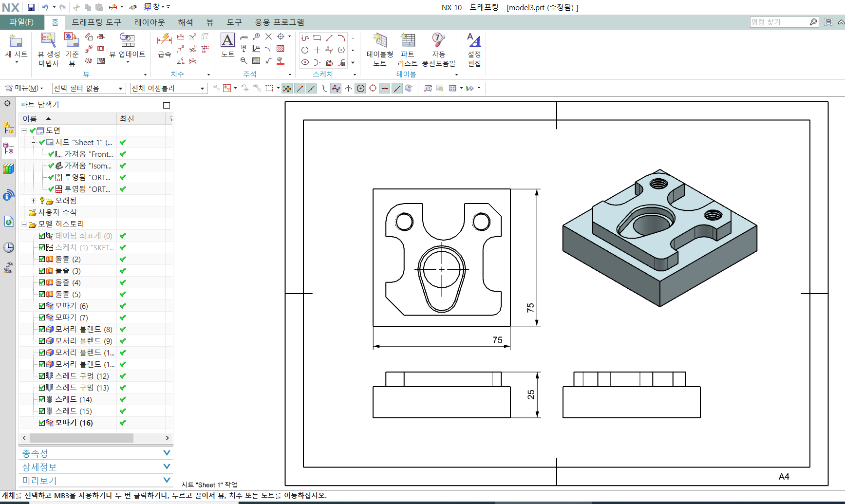Viewport: 845px width, 504px height.
Task: Open the Reuse Library sidebar icon
Action: point(9,169)
